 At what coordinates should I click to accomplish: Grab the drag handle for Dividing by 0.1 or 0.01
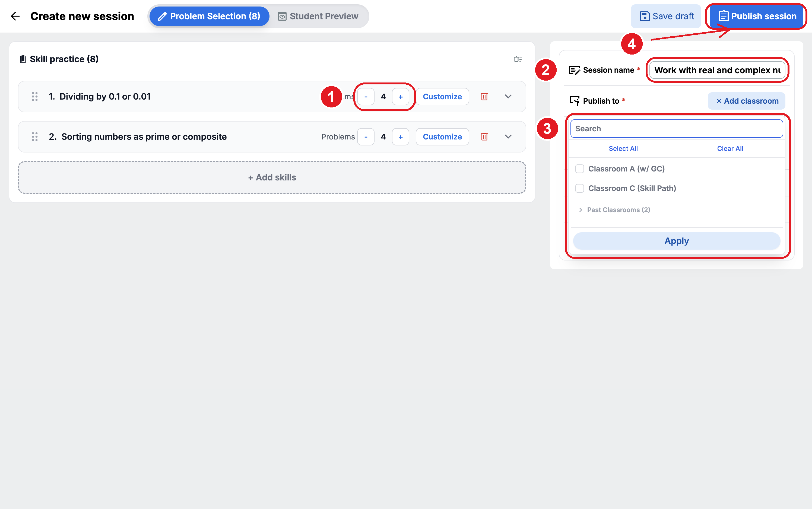pyautogui.click(x=35, y=97)
